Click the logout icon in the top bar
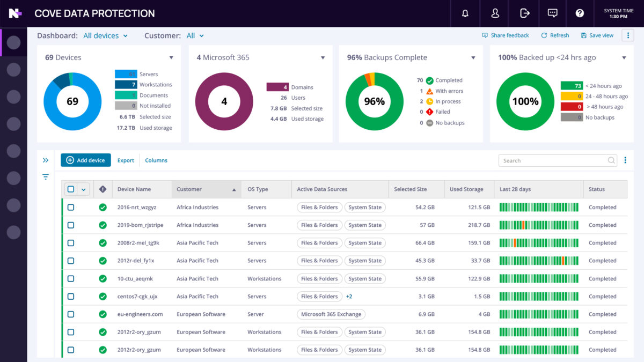Screen dimensions: 644x362 [524, 13]
